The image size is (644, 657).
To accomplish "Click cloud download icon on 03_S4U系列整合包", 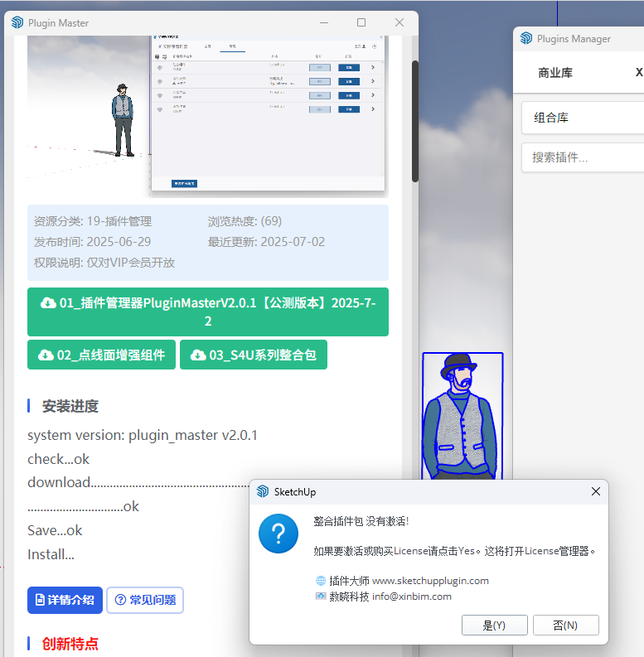I will pos(198,355).
